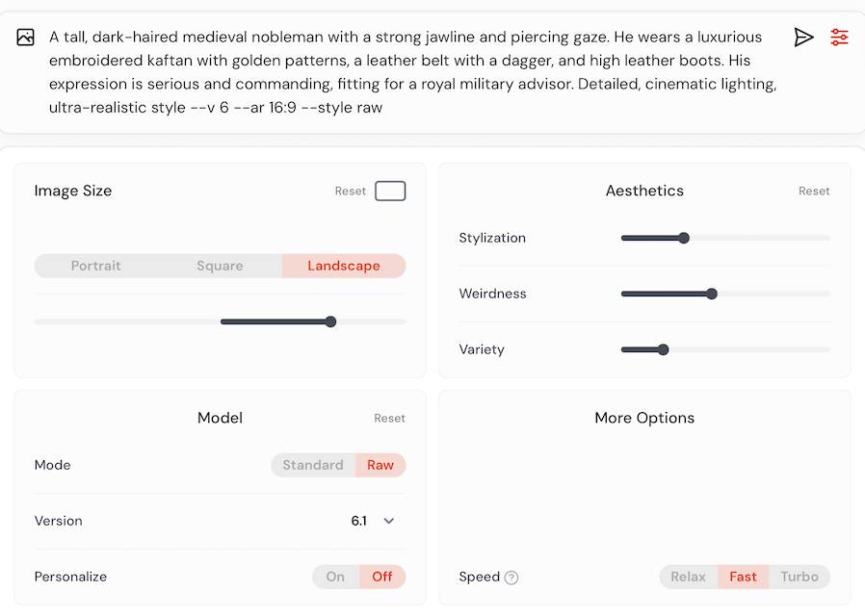Choose Landscape image size

click(344, 266)
